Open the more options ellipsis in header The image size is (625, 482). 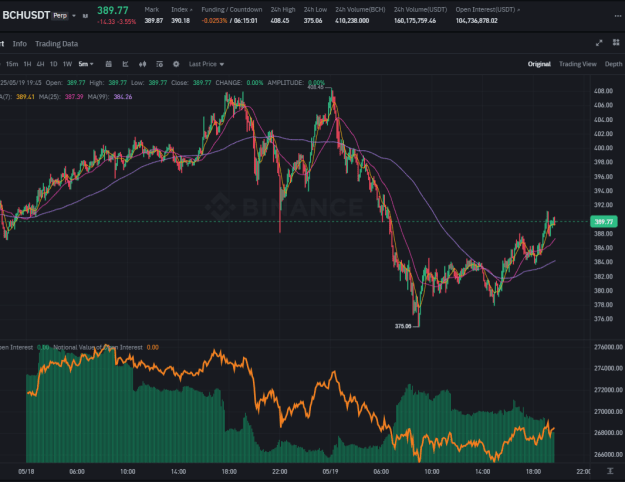click(618, 16)
